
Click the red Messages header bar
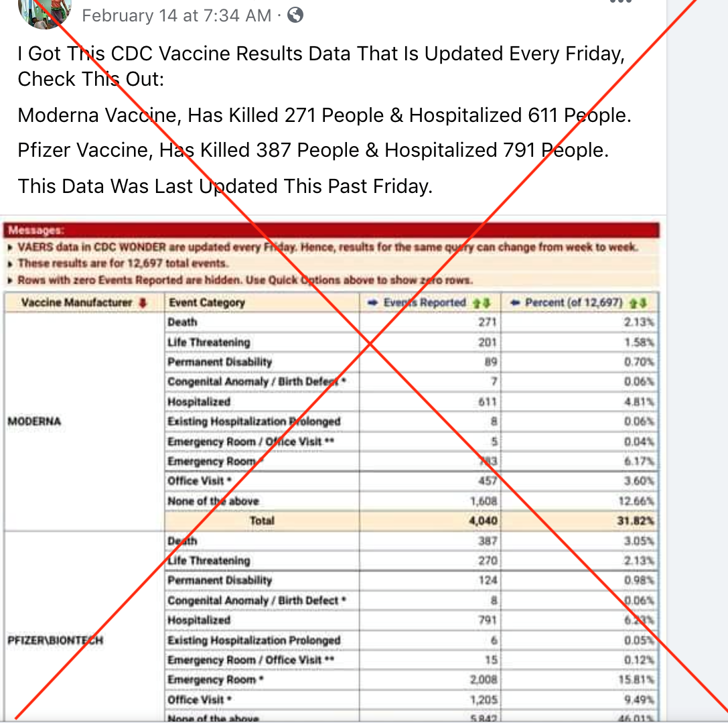pyautogui.click(x=332, y=230)
